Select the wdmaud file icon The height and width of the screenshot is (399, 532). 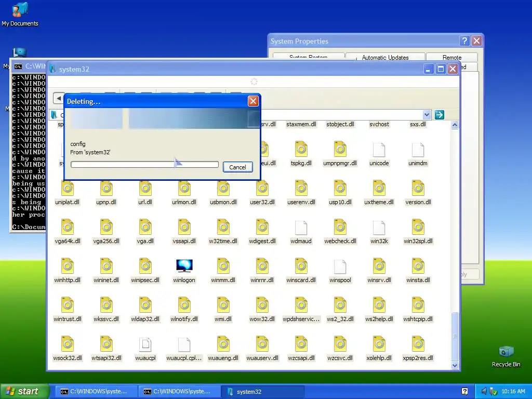[x=301, y=227]
